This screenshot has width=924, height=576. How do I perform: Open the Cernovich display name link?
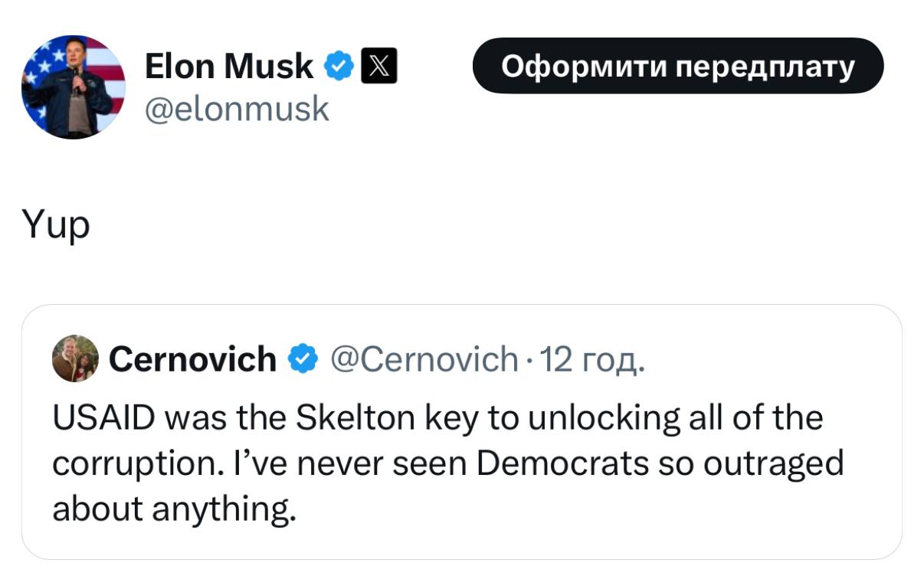[x=192, y=358]
